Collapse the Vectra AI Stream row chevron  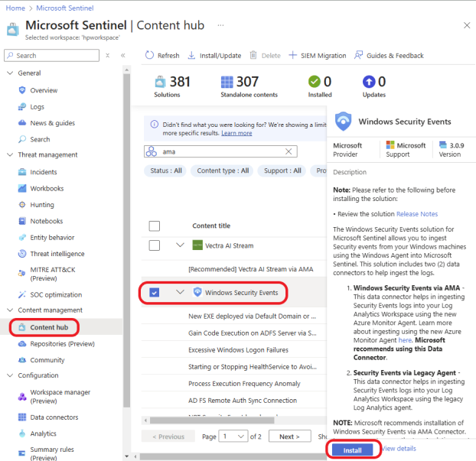click(180, 245)
